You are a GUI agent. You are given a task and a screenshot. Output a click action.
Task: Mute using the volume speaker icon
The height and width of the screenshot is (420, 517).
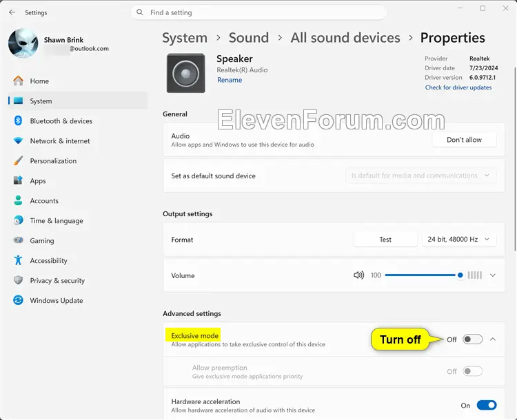[358, 275]
